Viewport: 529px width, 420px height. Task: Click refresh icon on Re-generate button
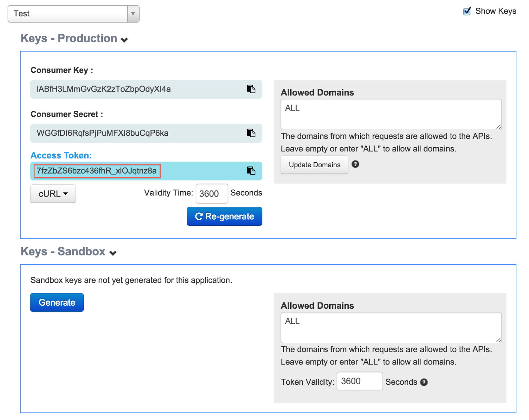click(x=199, y=216)
